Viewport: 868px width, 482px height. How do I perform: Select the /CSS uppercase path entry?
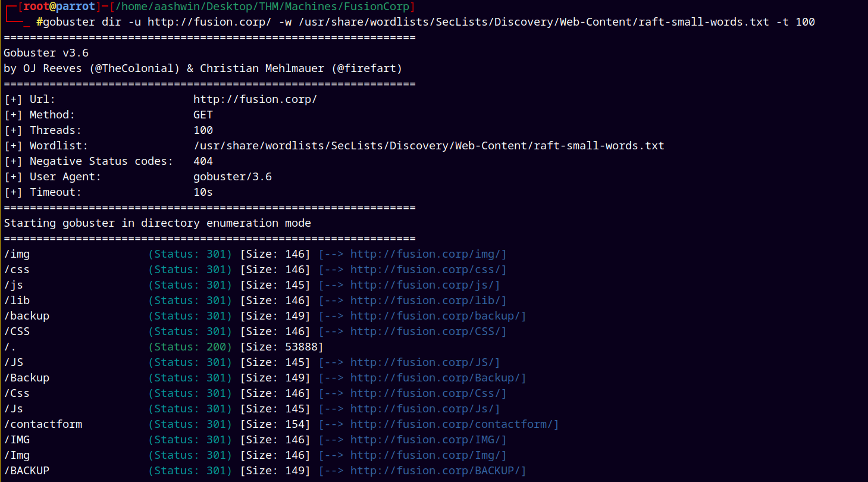coord(17,331)
